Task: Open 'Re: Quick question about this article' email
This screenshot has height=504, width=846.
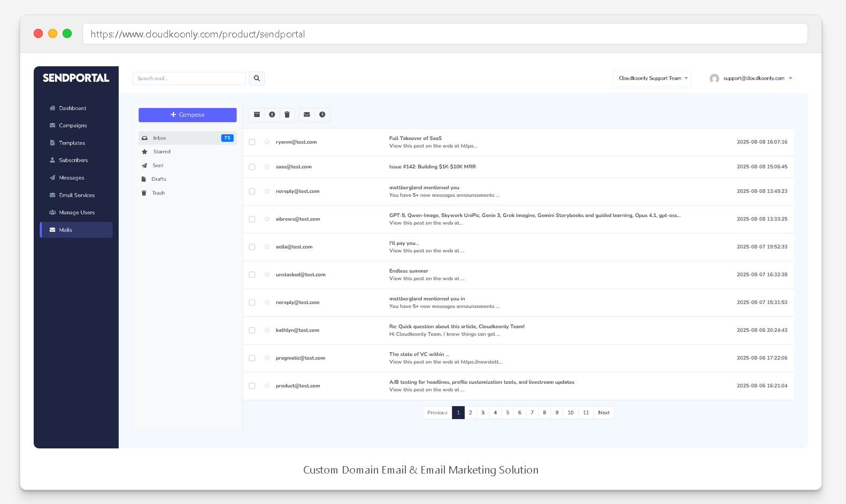Action: [x=457, y=327]
